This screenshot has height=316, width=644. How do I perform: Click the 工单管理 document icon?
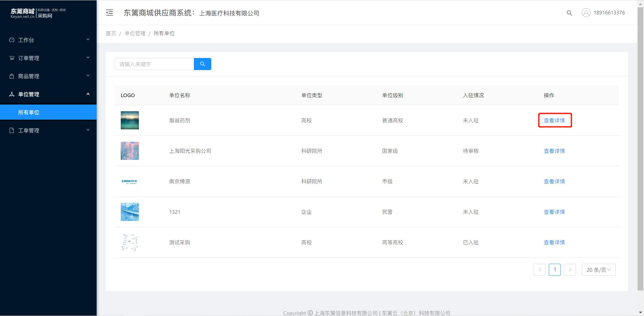[x=12, y=130]
